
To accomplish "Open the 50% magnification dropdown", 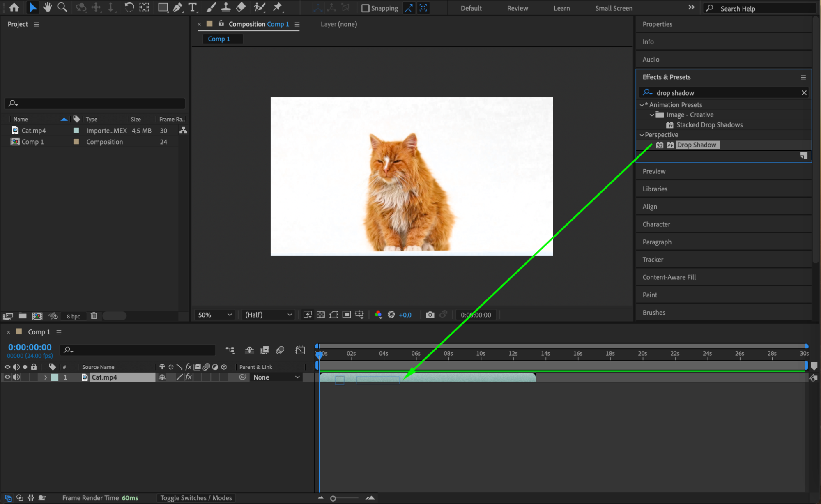I will (215, 315).
